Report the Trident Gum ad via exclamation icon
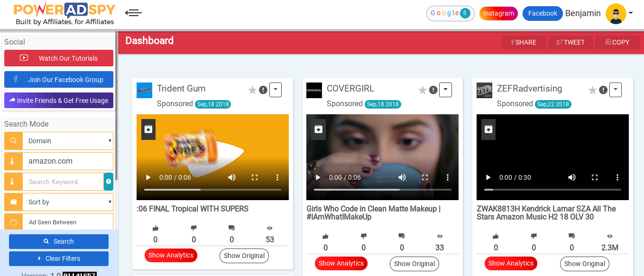 click(263, 90)
